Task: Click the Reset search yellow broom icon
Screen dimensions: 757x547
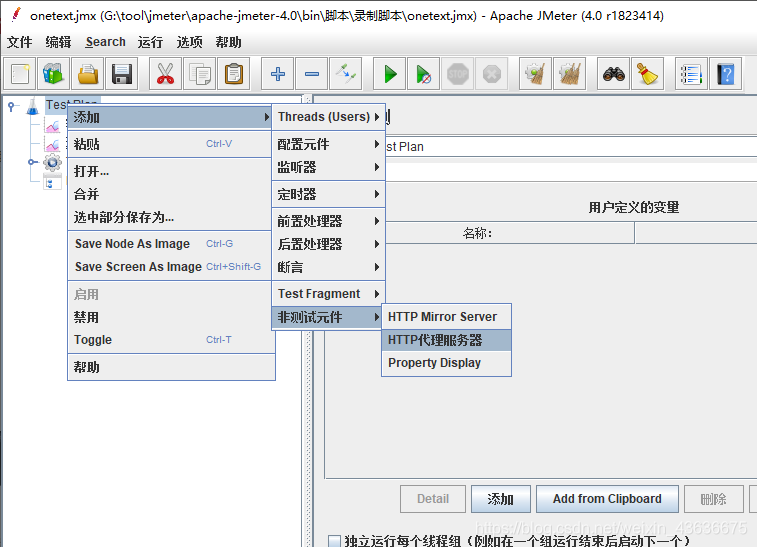Action: coord(647,74)
